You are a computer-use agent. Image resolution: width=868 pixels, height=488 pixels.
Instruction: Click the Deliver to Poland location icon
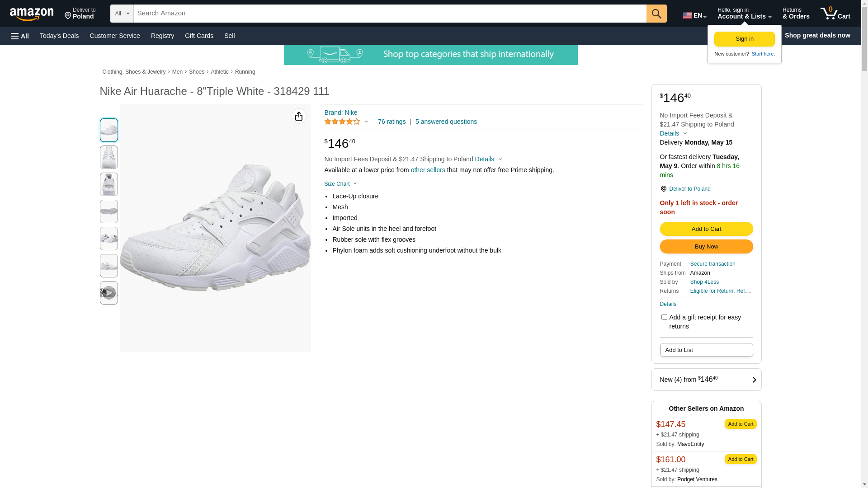coord(664,189)
